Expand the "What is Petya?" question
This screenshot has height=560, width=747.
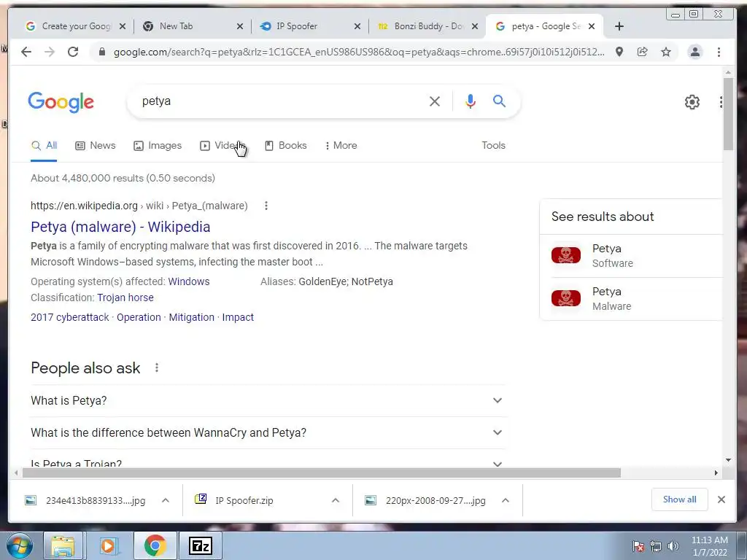tap(267, 400)
